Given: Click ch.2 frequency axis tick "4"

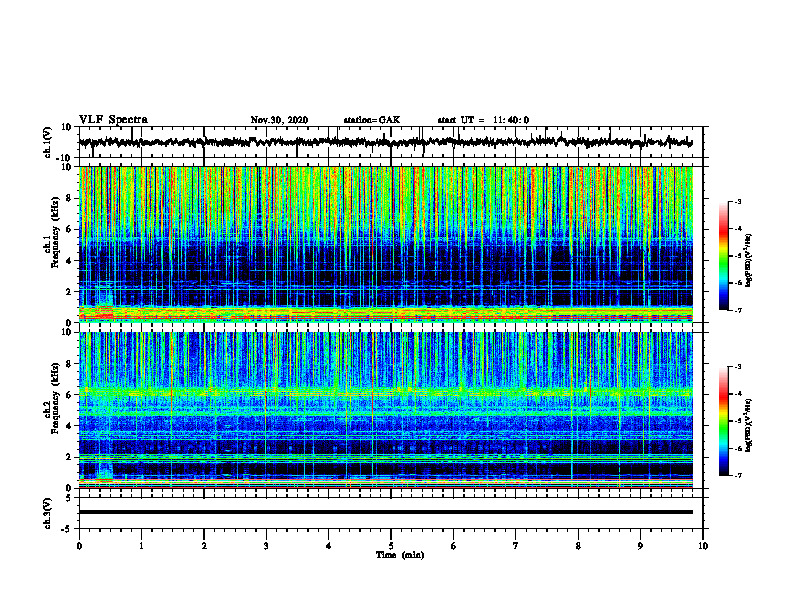Looking at the screenshot, I should pyautogui.click(x=69, y=426).
